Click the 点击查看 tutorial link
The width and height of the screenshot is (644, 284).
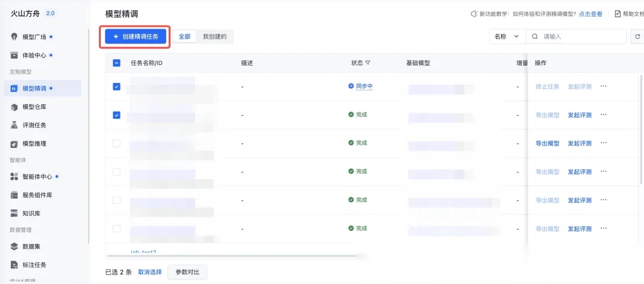click(590, 14)
